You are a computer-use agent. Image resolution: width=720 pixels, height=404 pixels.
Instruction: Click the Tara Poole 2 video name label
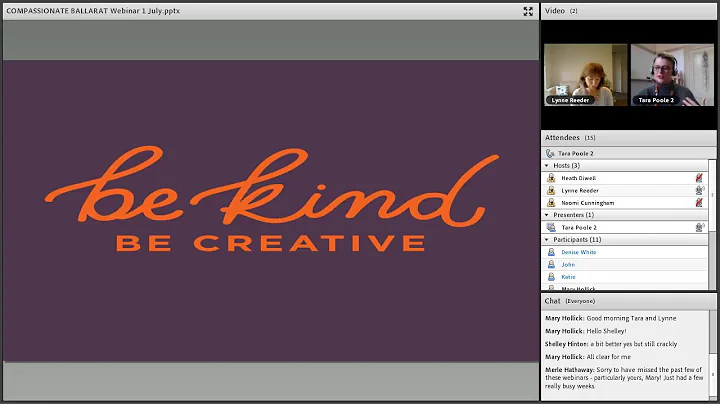(x=656, y=100)
